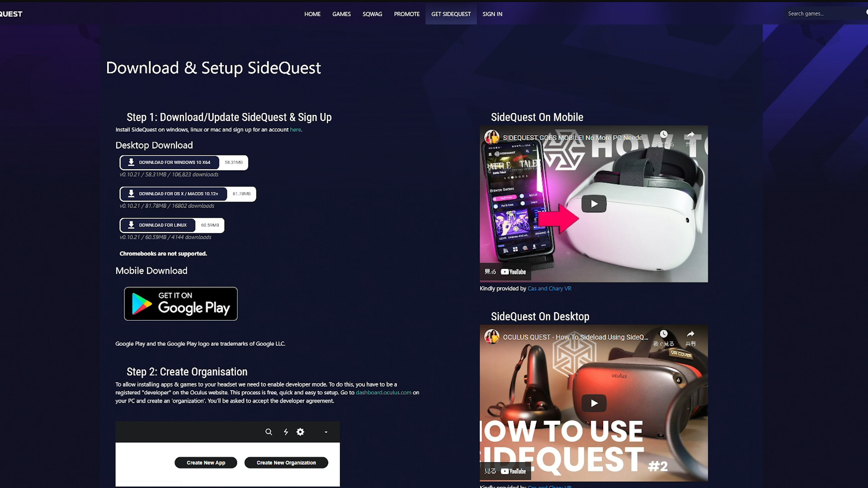Open the Get it on Google Play badge

click(181, 304)
